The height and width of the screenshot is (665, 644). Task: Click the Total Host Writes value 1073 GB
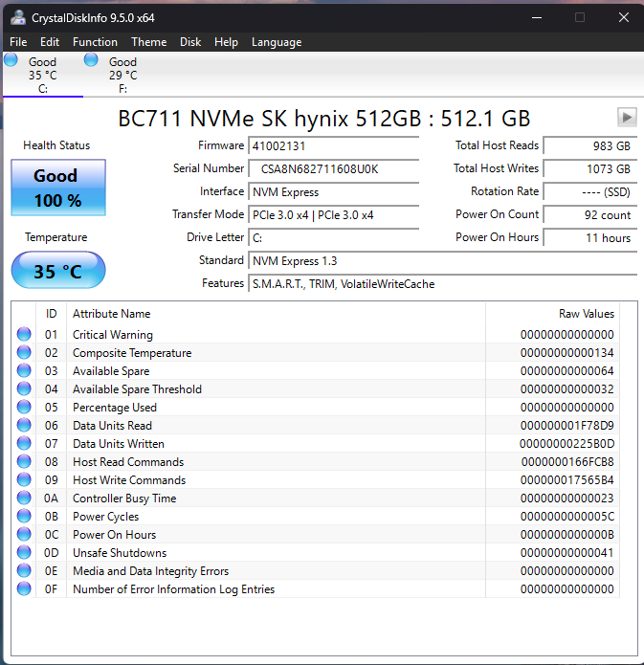(590, 168)
